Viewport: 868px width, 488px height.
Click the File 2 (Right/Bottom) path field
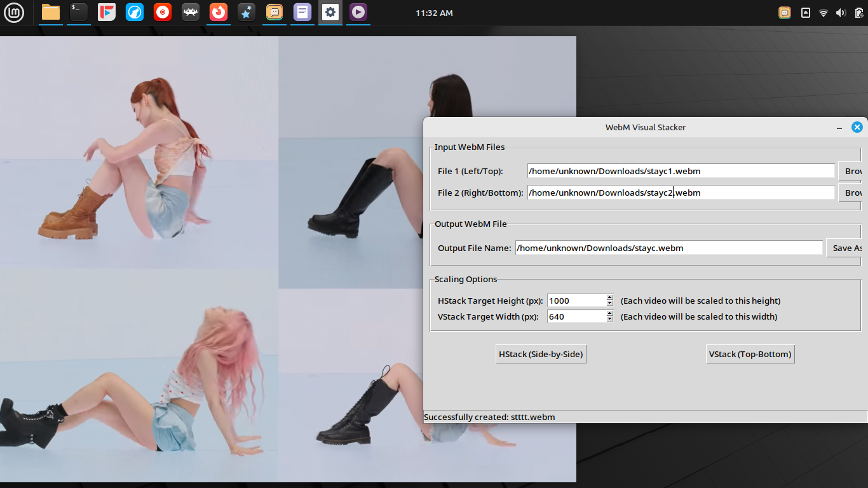pyautogui.click(x=681, y=193)
